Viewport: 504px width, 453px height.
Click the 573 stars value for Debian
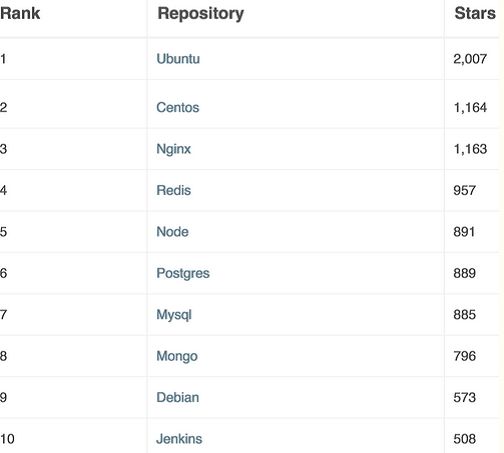(464, 397)
